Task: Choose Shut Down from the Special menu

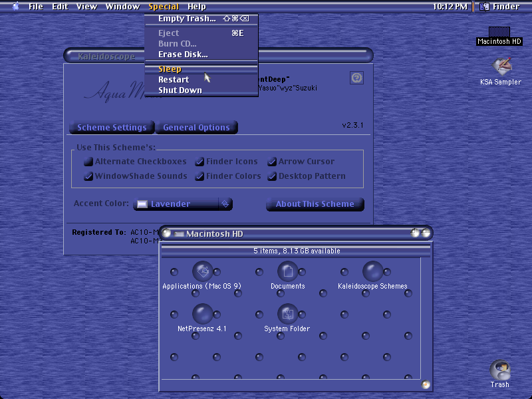Action: tap(201, 90)
